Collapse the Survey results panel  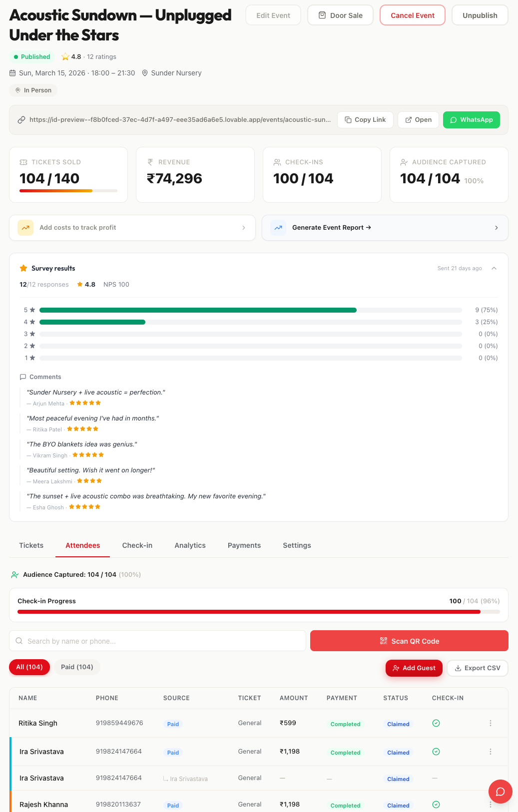click(494, 269)
